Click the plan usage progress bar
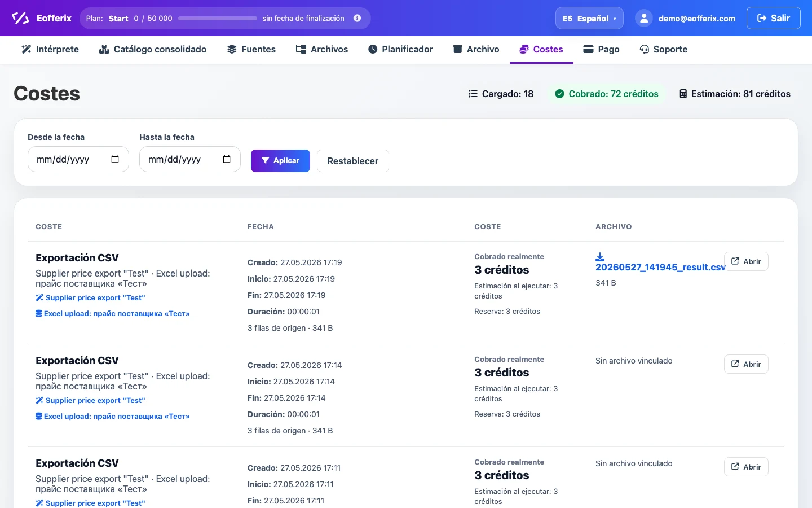Viewport: 812px width, 508px height. click(218, 18)
